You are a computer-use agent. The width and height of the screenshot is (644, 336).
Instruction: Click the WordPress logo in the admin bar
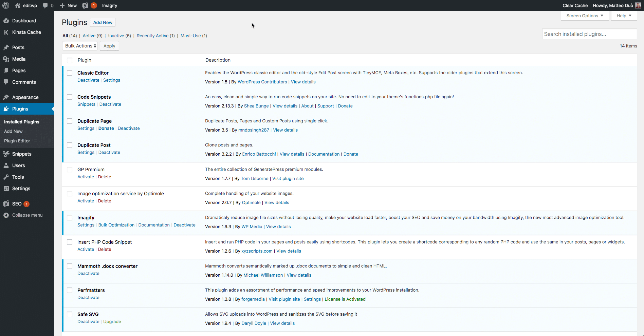point(6,5)
